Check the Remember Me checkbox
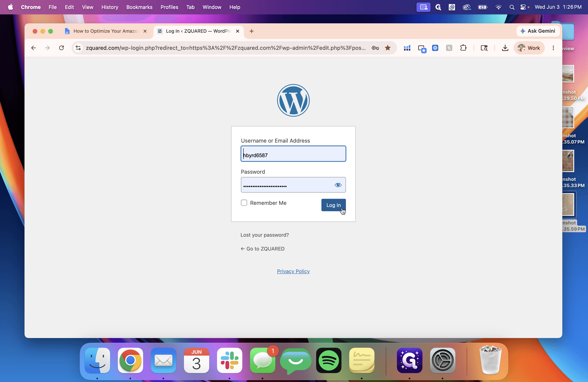Viewport: 588px width, 382px height. point(244,203)
